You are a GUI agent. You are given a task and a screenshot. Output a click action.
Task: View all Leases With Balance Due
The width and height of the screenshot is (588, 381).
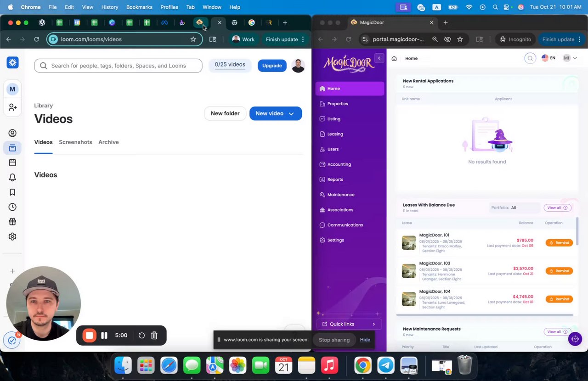point(557,207)
